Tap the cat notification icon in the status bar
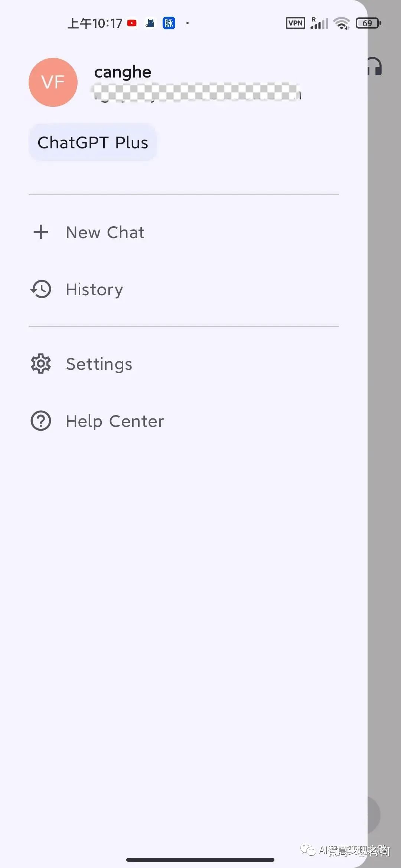Screen dimensions: 401x868 [150, 23]
